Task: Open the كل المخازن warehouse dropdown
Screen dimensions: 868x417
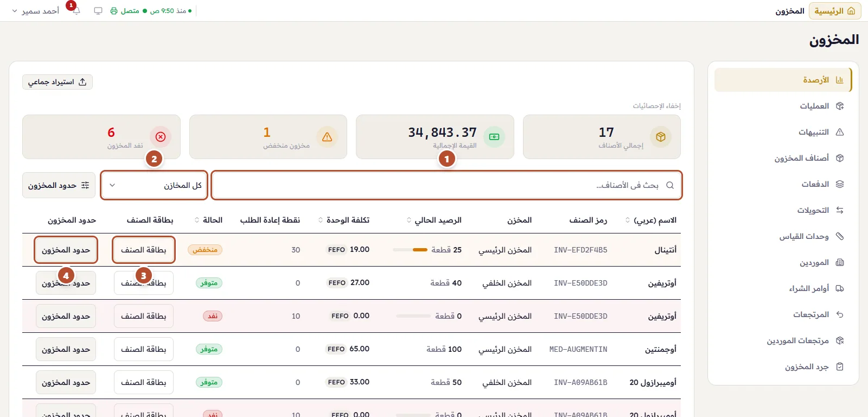Action: (154, 185)
